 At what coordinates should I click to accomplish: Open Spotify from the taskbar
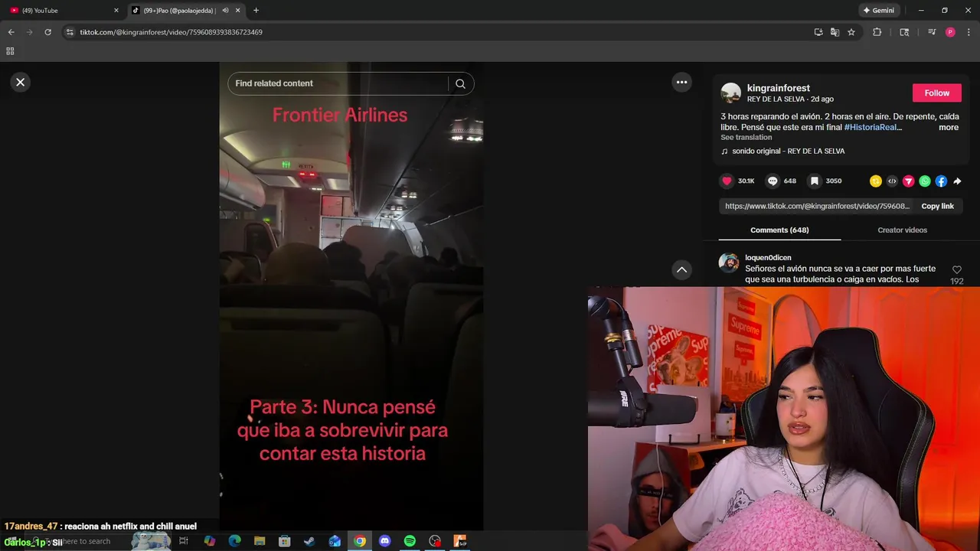(410, 541)
